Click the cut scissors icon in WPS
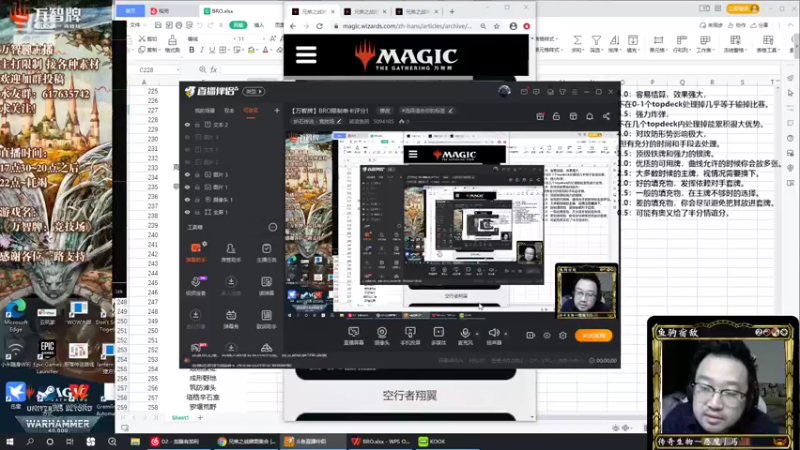This screenshot has width=800, height=450. pyautogui.click(x=142, y=39)
